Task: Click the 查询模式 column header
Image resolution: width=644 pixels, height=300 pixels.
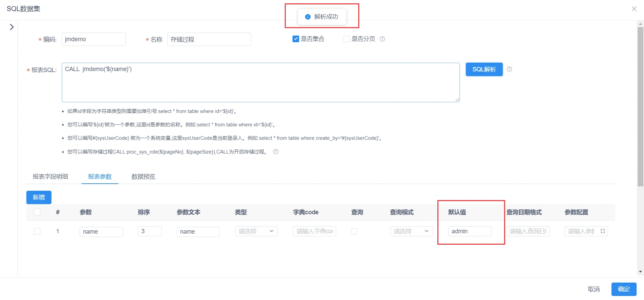Action: [402, 212]
